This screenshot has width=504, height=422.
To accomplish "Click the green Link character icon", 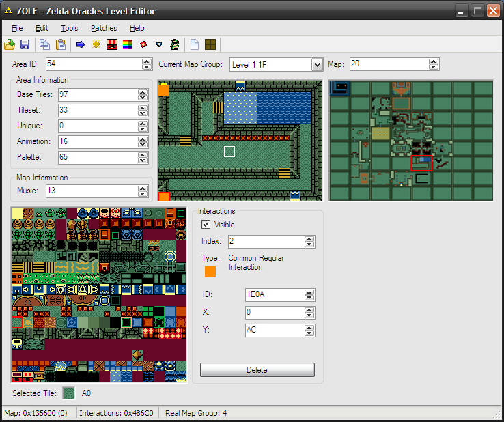I will pyautogui.click(x=175, y=45).
